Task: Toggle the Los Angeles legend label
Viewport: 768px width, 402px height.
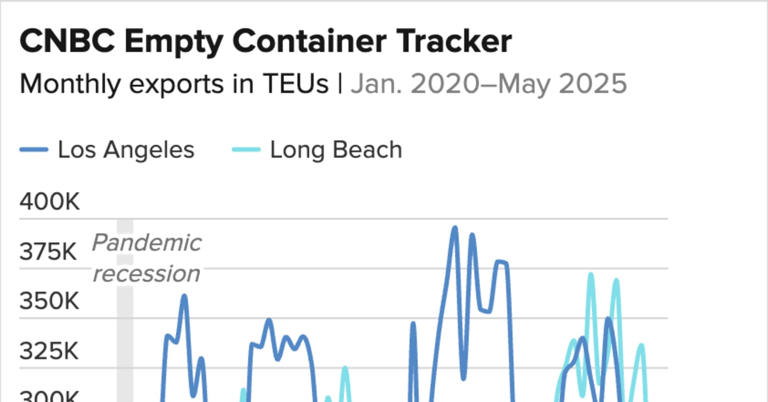Action: pos(126,150)
